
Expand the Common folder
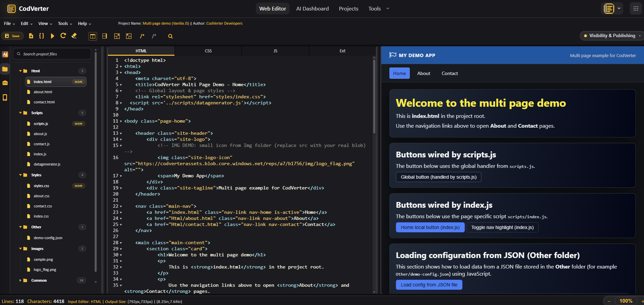click(x=20, y=280)
